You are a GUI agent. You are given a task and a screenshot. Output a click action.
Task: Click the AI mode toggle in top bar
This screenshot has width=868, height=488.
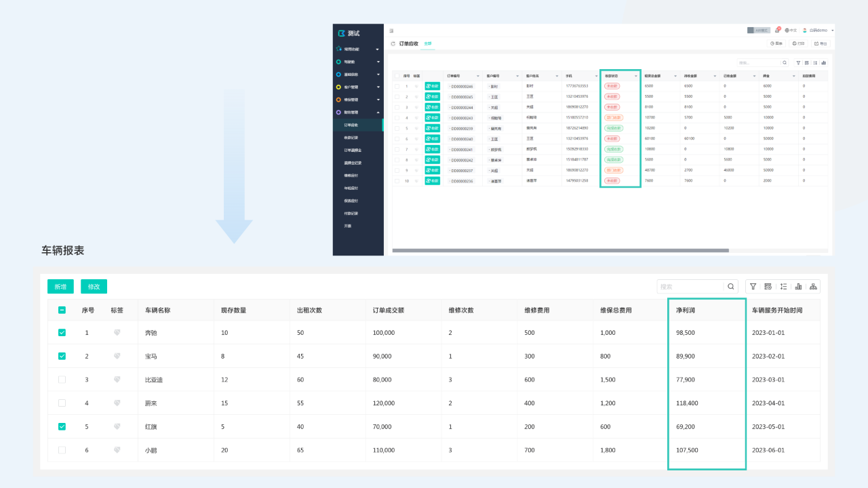pyautogui.click(x=759, y=30)
